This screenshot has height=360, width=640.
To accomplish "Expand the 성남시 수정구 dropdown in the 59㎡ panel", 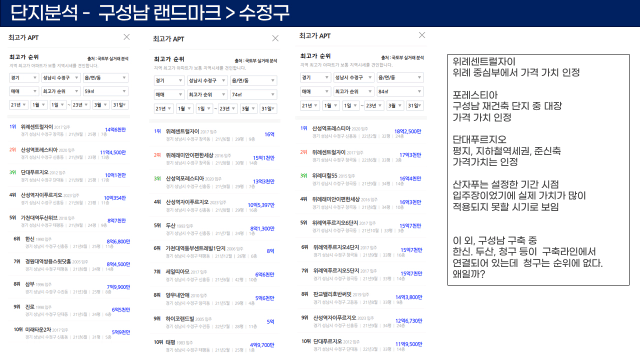I will (x=61, y=78).
